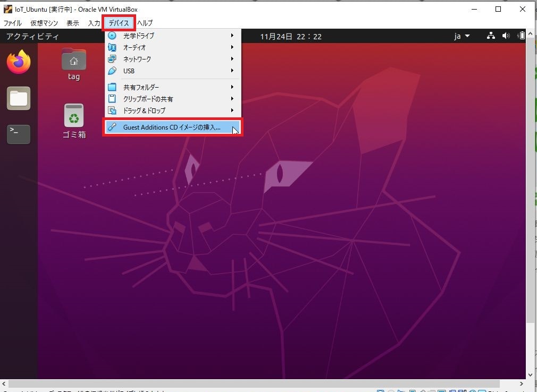Click the クリップボードの共有 clipboard icon

pos(112,98)
